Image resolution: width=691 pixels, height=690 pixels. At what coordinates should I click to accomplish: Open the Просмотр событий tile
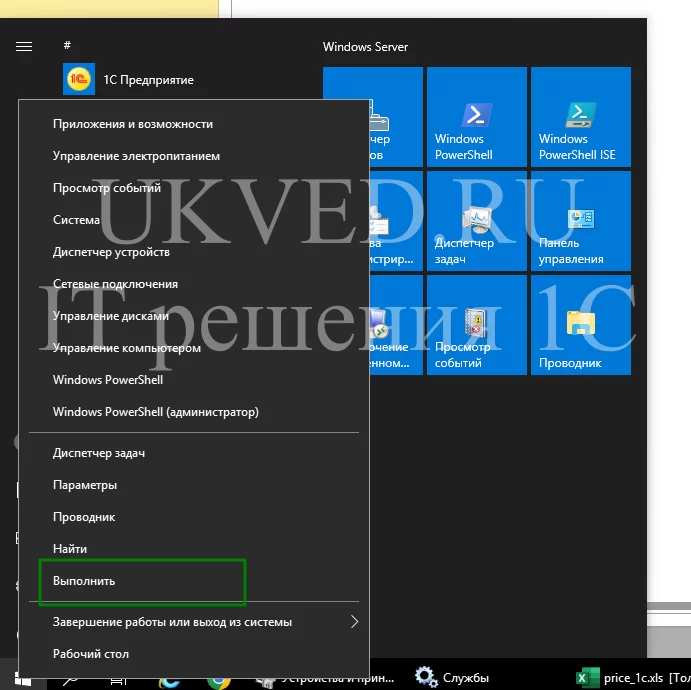tap(477, 325)
